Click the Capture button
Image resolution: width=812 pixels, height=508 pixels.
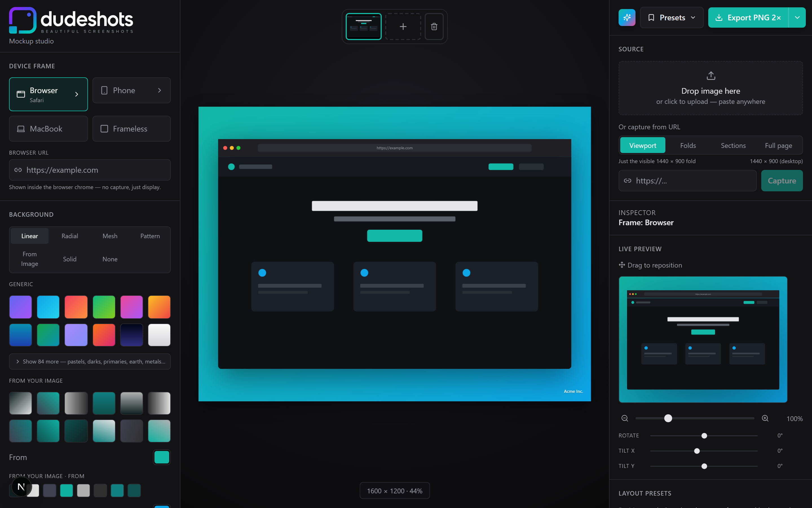(782, 181)
